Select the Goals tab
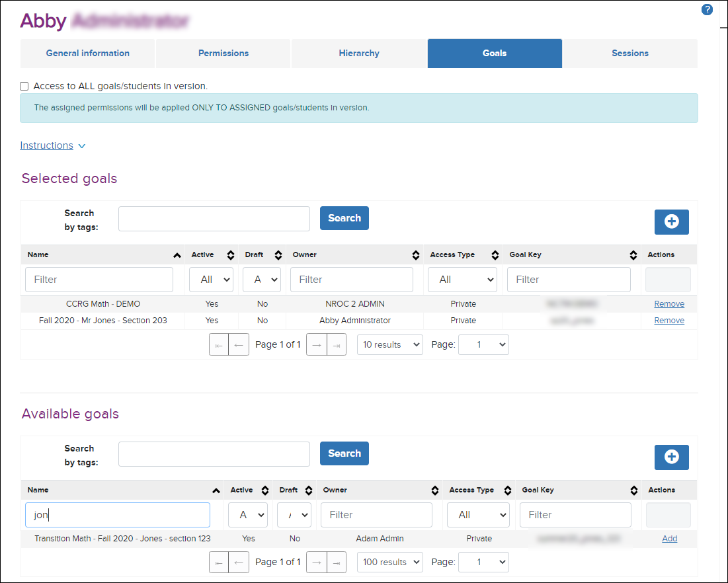This screenshot has height=583, width=728. (495, 54)
